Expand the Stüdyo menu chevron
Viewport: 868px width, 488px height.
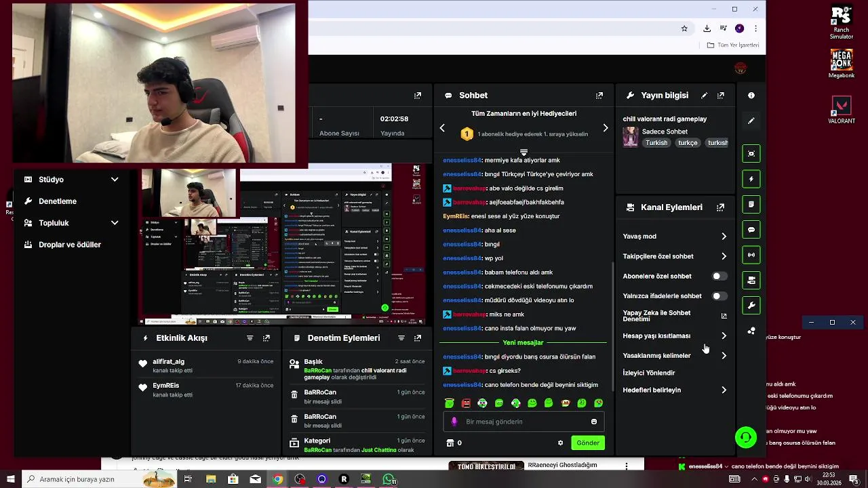click(115, 180)
